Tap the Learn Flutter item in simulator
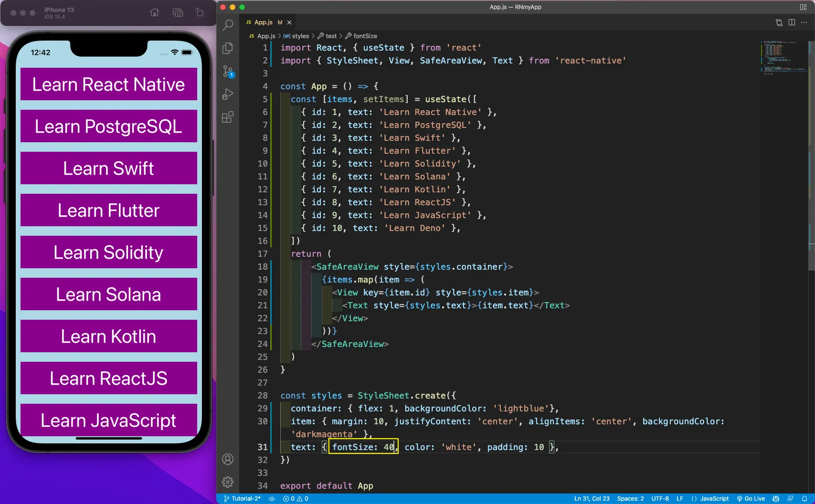815x504 pixels. coord(109,210)
